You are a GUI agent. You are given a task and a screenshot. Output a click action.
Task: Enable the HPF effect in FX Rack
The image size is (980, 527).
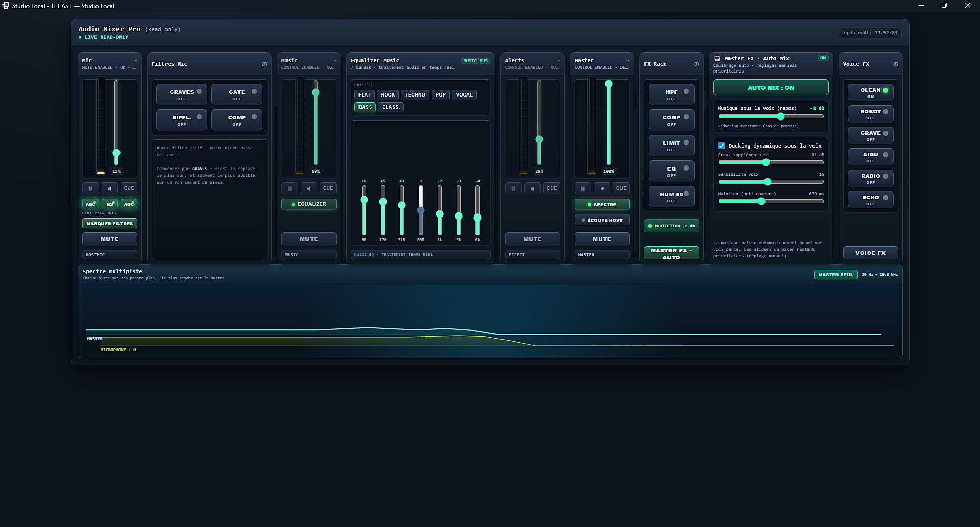coord(672,94)
